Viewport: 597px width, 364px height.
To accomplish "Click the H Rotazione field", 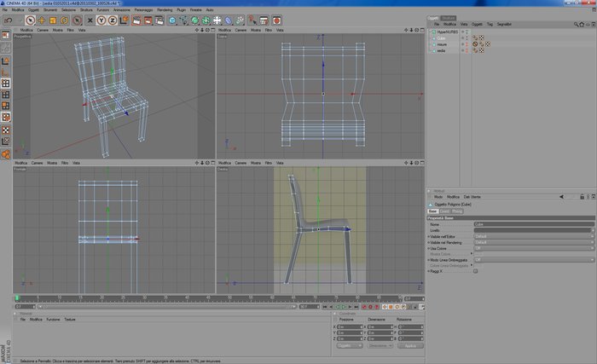I will click(410, 327).
